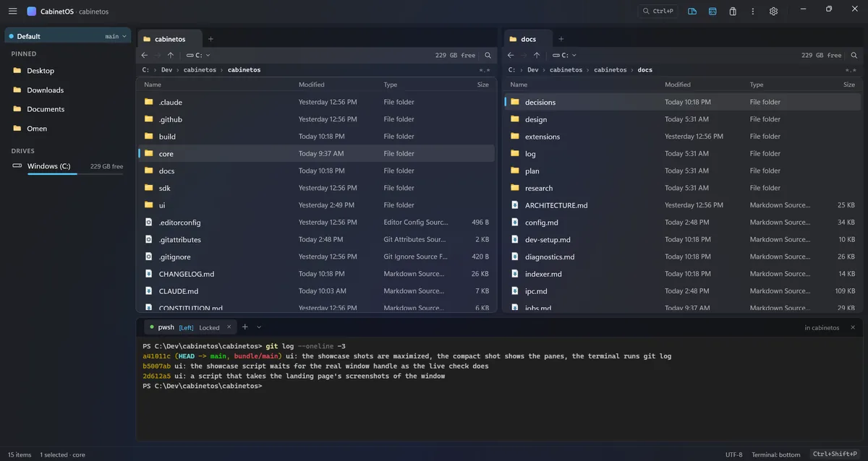Select the CHANGELOG.md file icon
Image resolution: width=868 pixels, height=461 pixels.
point(149,274)
